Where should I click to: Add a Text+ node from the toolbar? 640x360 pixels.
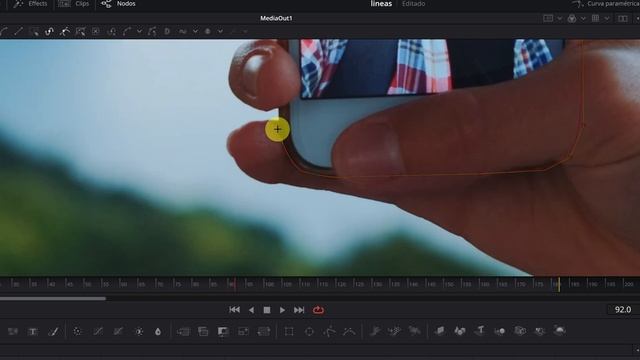pos(33,331)
